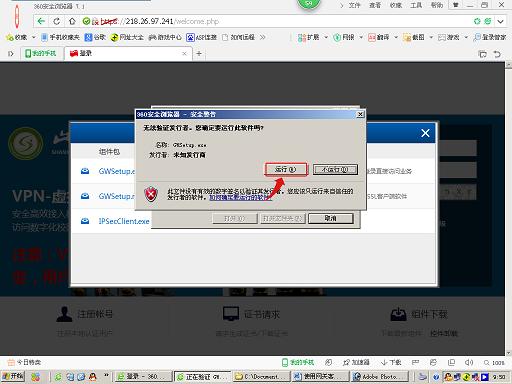Open the 工具 menu
The width and height of the screenshot is (512, 384).
[416, 5]
